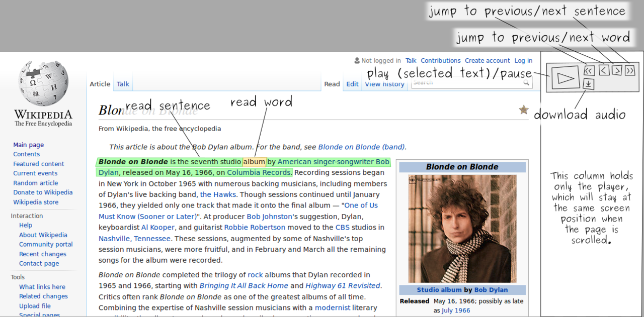
Task: Jump to next word with single-right arrow
Action: click(x=617, y=70)
